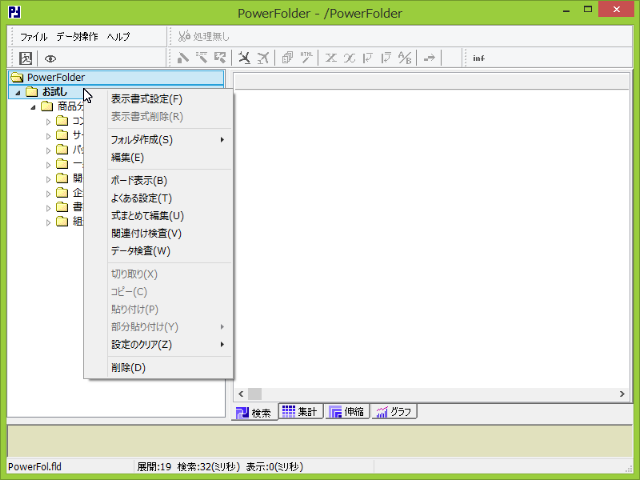640x480 pixels.
Task: Choose 貼り付け(P) in context menu
Action: [x=159, y=309]
